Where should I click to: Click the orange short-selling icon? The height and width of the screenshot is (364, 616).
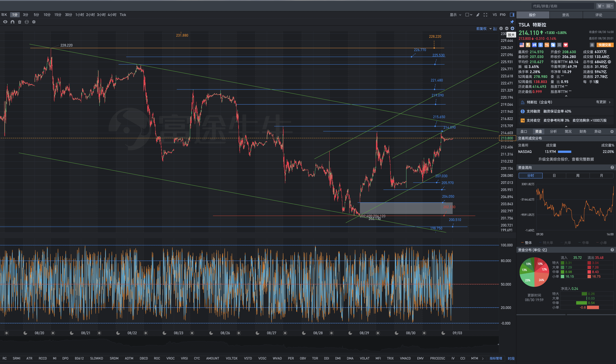coord(547,45)
